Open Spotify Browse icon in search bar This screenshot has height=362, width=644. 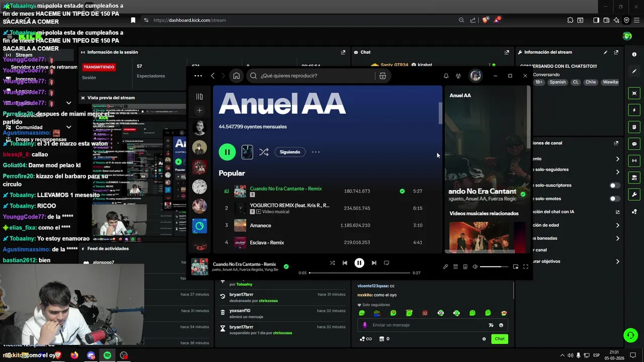coord(383,75)
